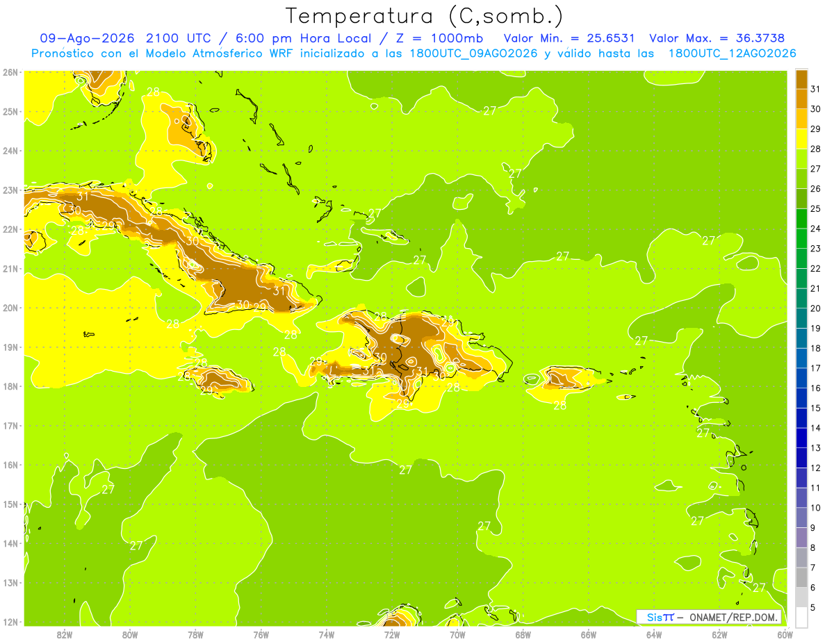Click the 74W longitude axis label

(x=327, y=634)
